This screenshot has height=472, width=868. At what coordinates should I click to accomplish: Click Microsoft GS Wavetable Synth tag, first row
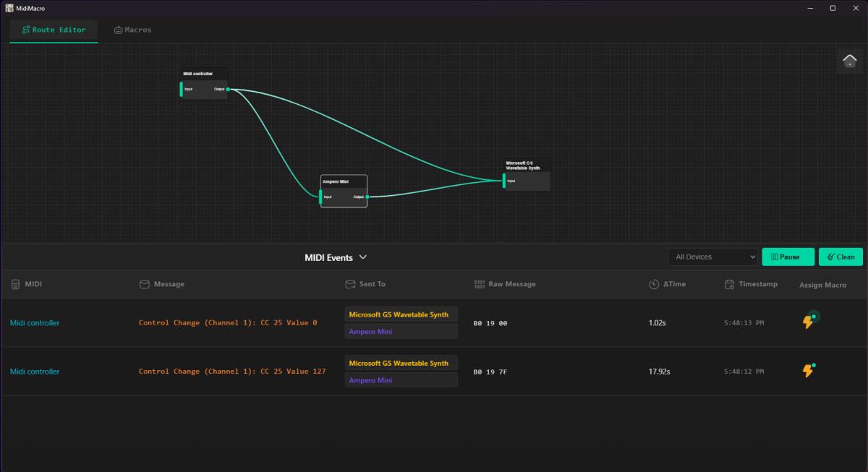pos(401,314)
